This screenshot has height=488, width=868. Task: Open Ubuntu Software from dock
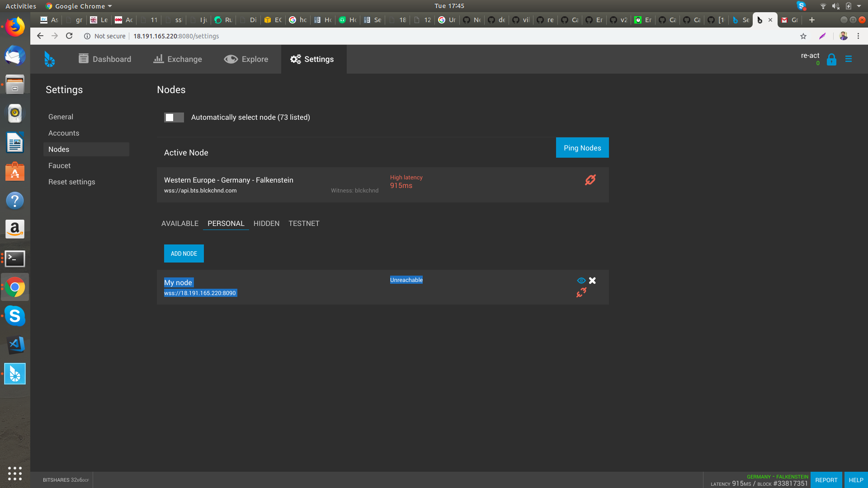15,172
